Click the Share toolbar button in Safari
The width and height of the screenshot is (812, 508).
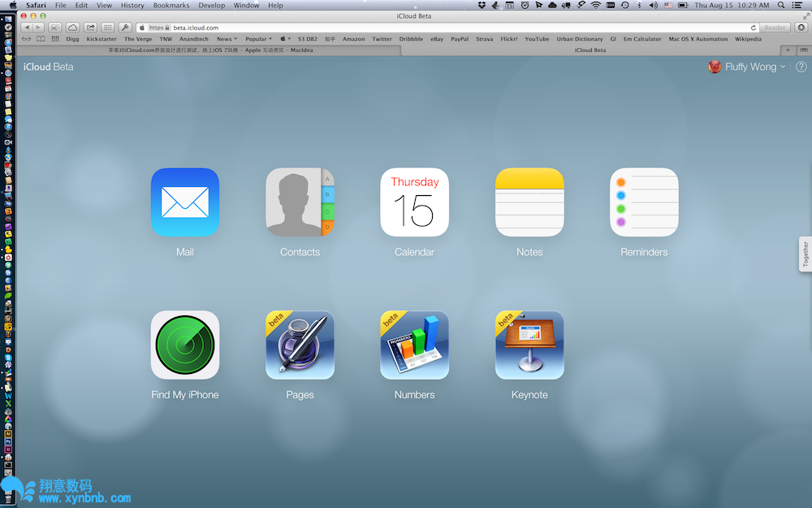tap(90, 28)
